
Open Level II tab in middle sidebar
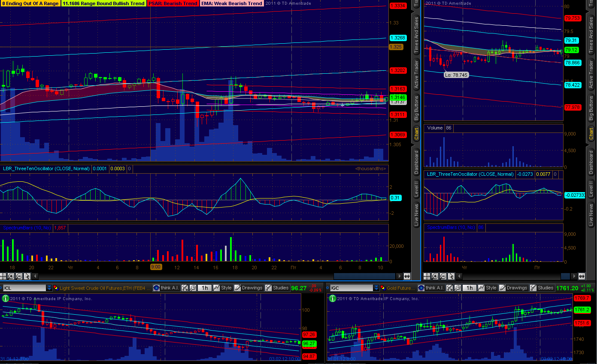[416, 189]
